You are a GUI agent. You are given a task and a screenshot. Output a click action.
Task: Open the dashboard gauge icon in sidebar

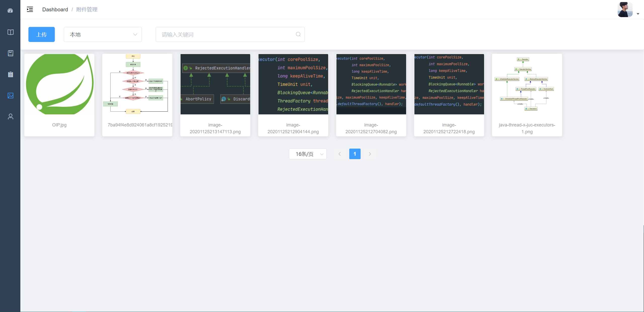10,11
